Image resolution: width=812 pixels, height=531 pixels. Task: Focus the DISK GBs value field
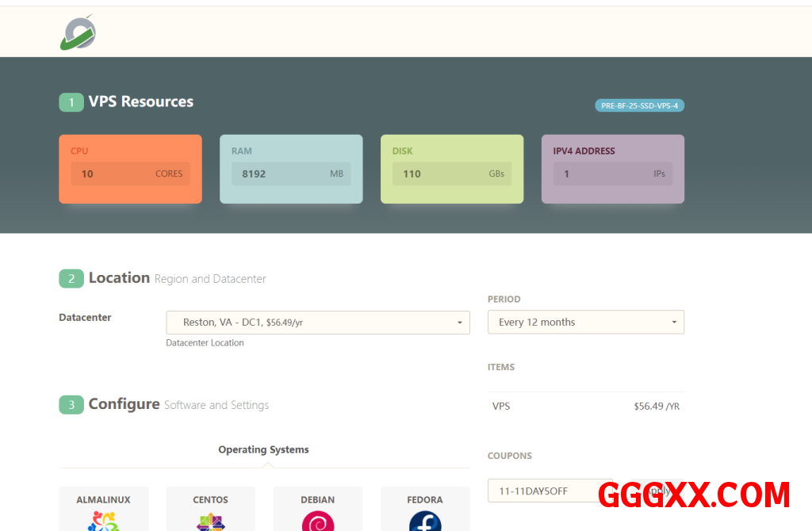click(452, 174)
